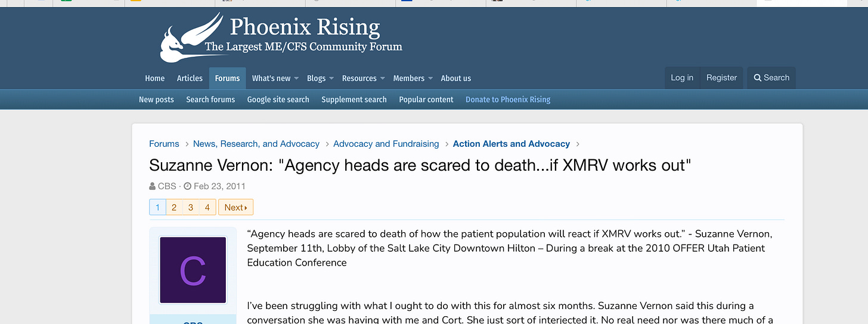
Task: Go to page 3 of the thread
Action: [191, 207]
